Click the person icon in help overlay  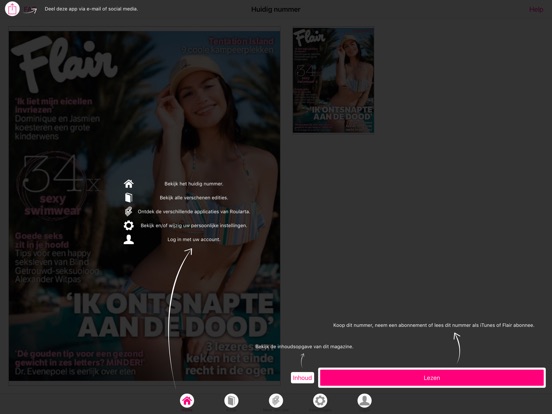[x=129, y=239]
